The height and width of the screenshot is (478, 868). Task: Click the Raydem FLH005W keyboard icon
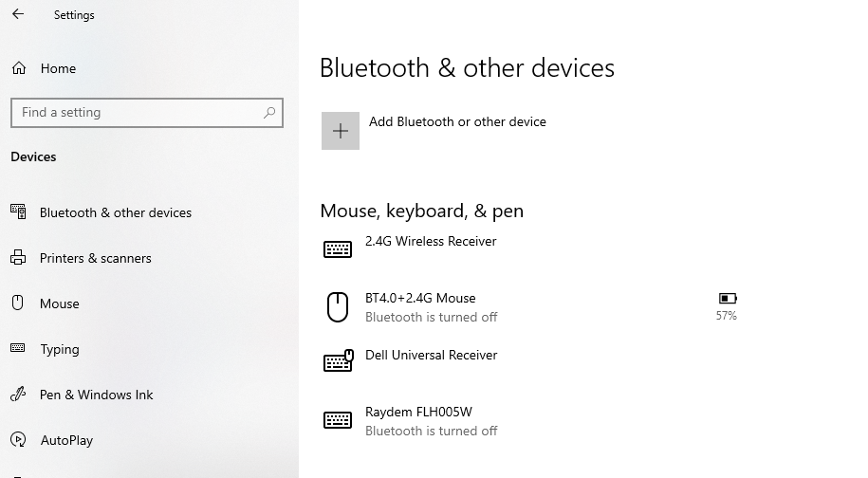(x=338, y=420)
